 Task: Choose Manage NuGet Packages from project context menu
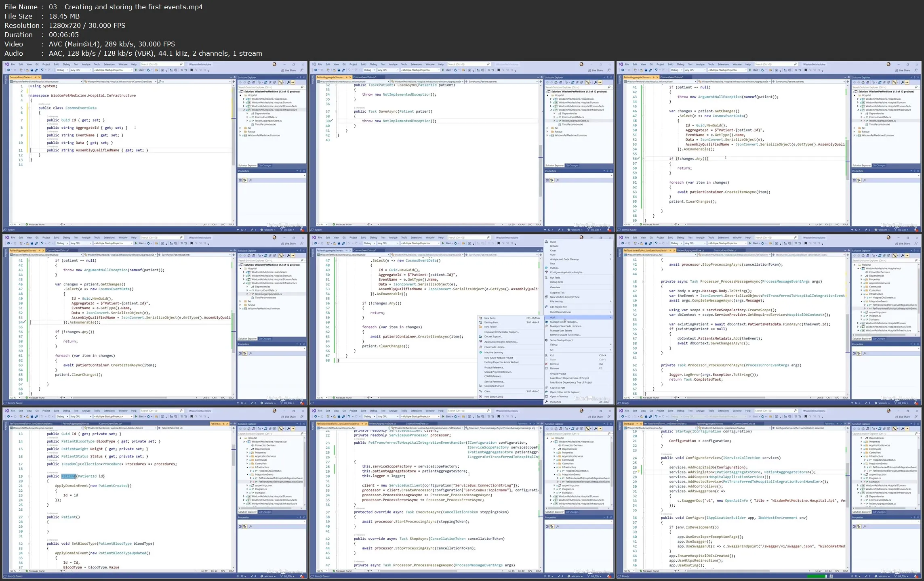563,322
